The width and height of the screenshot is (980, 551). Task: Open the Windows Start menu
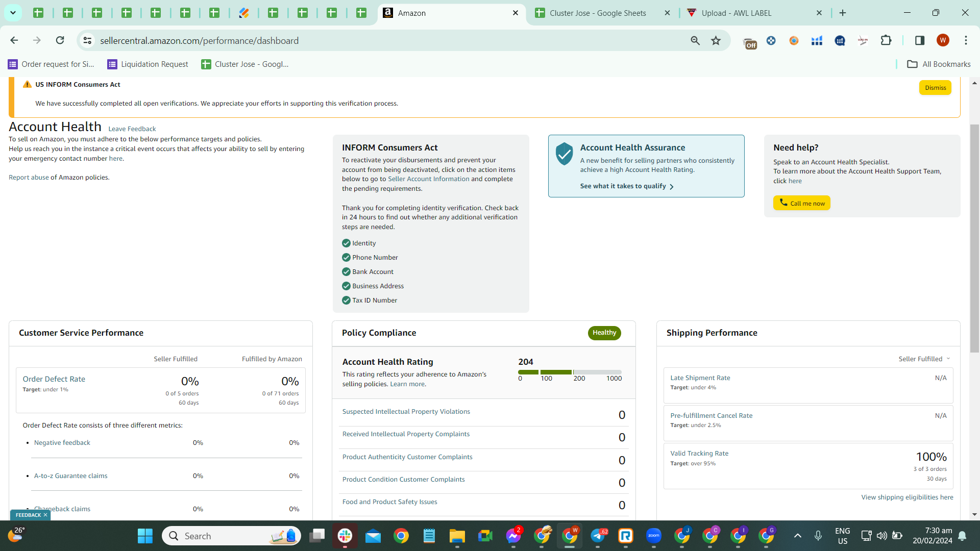point(145,536)
